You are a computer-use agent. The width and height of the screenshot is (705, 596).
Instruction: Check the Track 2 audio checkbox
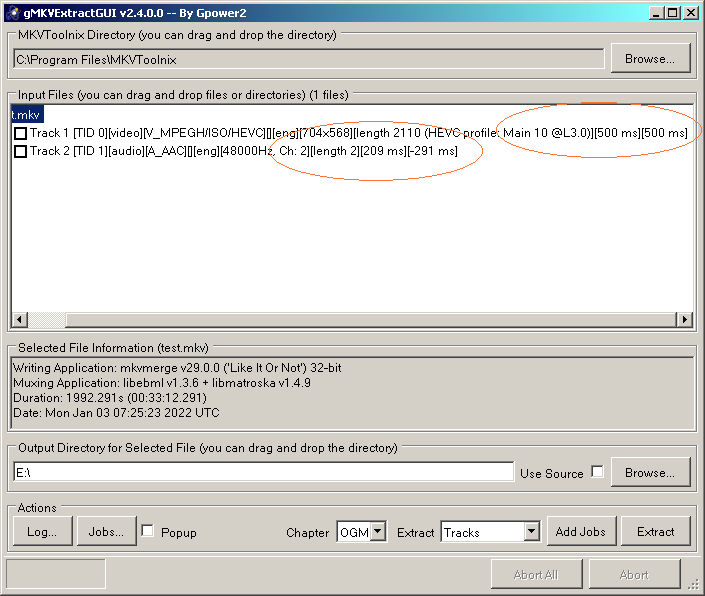(20, 151)
